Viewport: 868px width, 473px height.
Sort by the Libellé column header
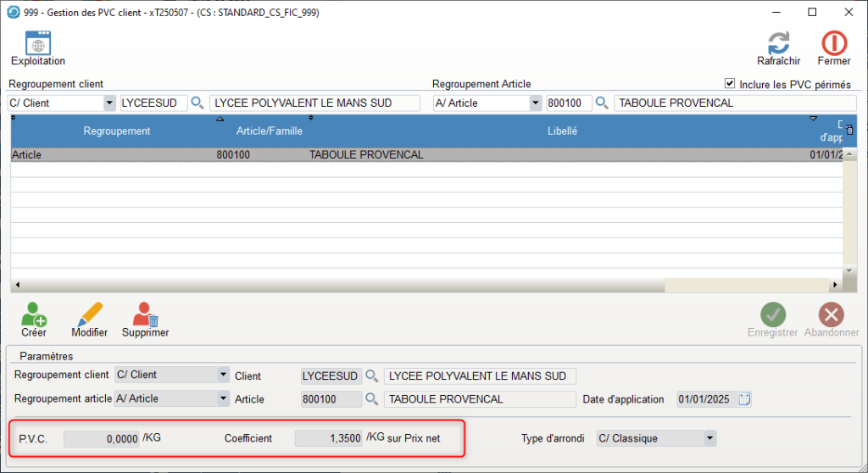(x=562, y=131)
